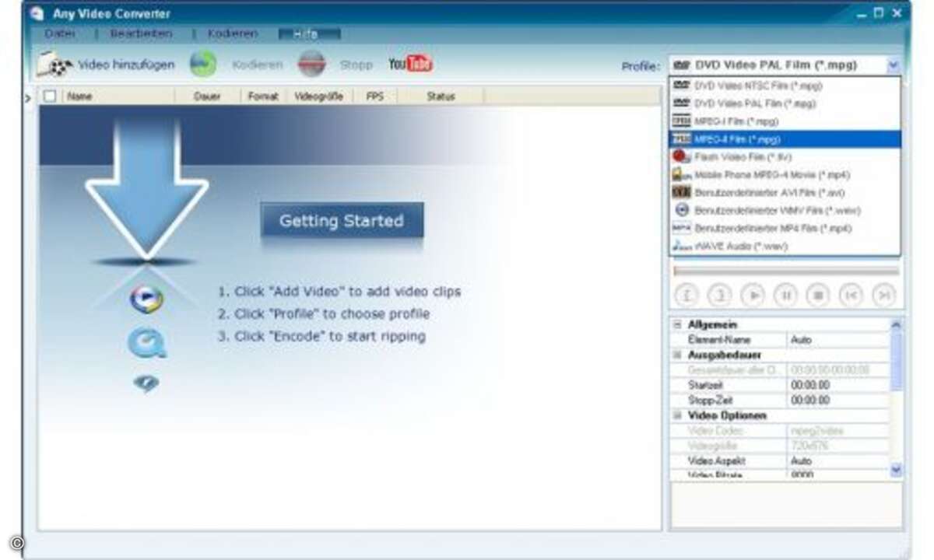Click property panel scroll-up arrow
Screen dimensions: 934x560
point(896,324)
